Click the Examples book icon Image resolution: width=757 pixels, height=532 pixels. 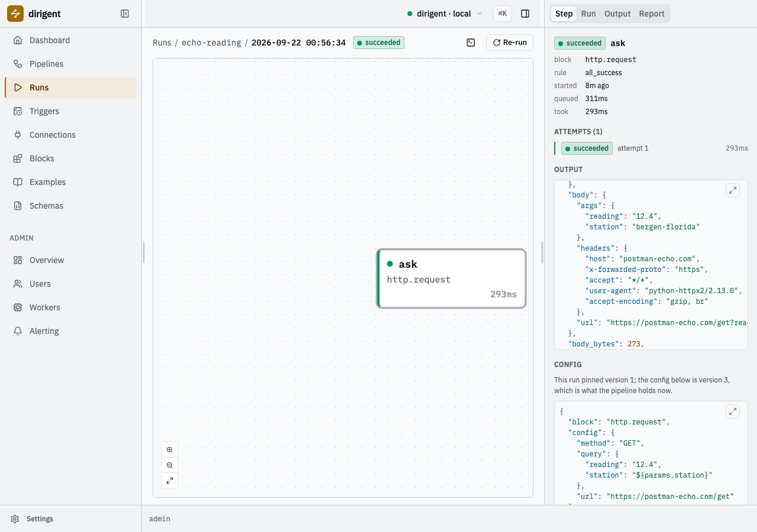(x=18, y=182)
